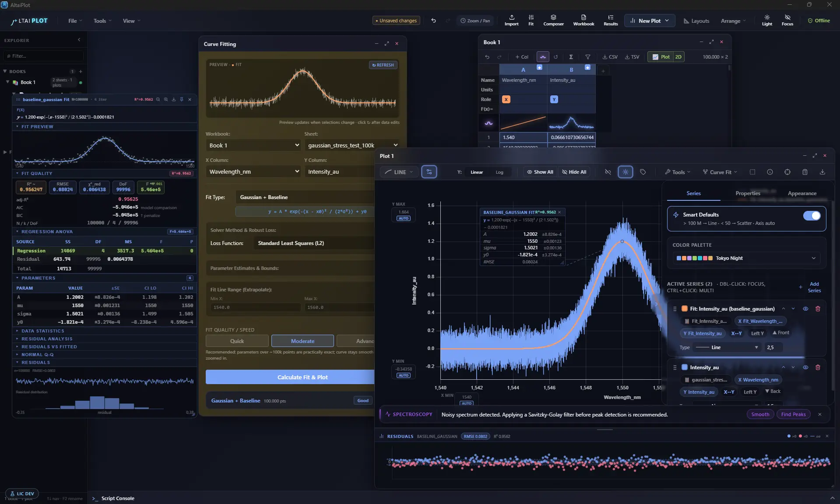
Task: Click the filter funnel icon in Book 1
Action: (x=588, y=57)
